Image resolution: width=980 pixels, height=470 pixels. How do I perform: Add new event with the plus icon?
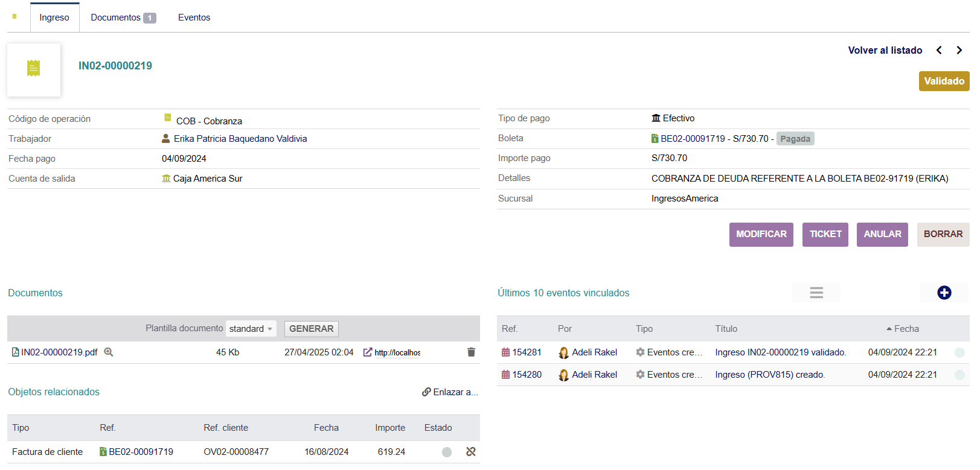coord(944,293)
